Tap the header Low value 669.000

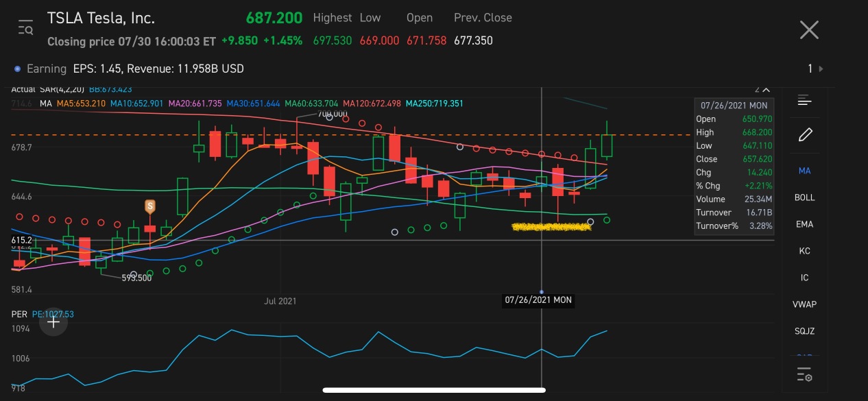379,40
